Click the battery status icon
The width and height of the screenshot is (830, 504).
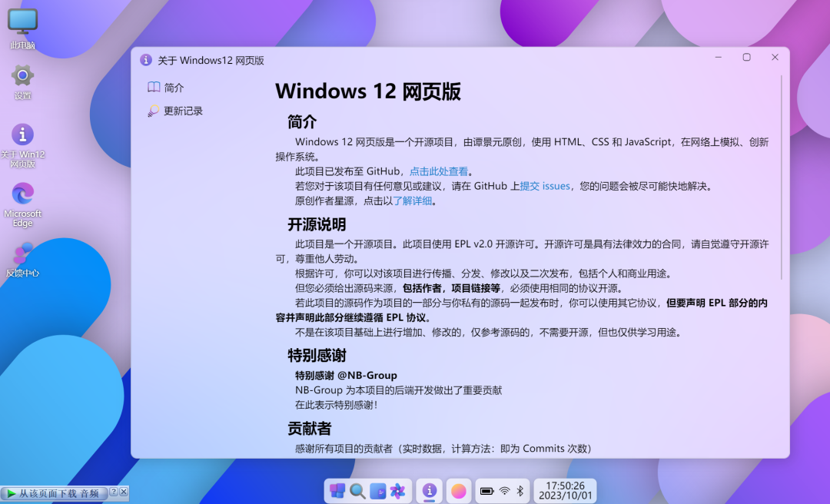[x=486, y=491]
